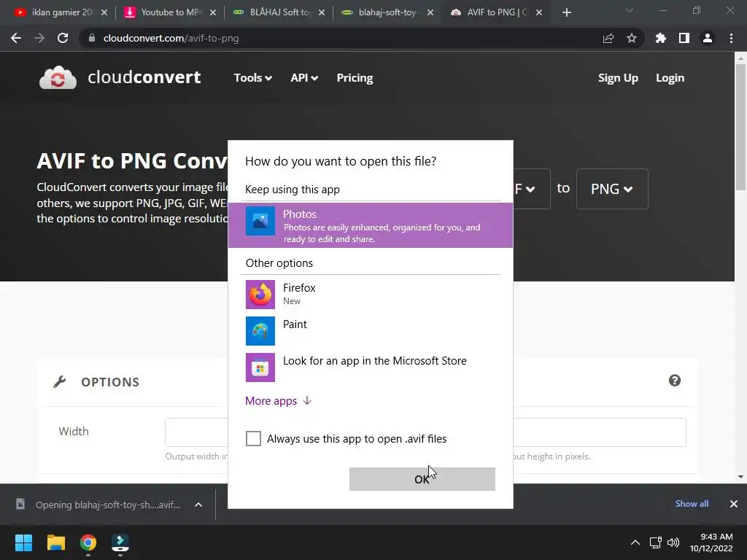Viewport: 747px width, 560px height.
Task: Click the volume speaker tray icon
Action: click(673, 542)
